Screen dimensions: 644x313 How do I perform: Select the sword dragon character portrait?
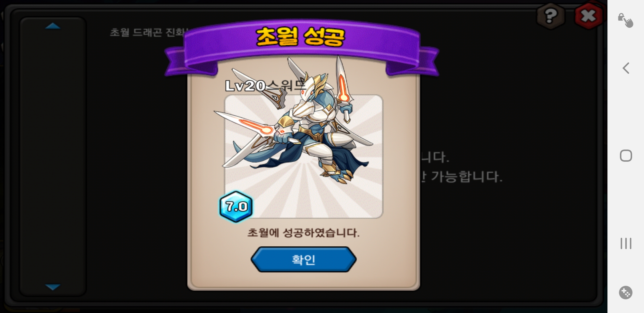tap(304, 156)
